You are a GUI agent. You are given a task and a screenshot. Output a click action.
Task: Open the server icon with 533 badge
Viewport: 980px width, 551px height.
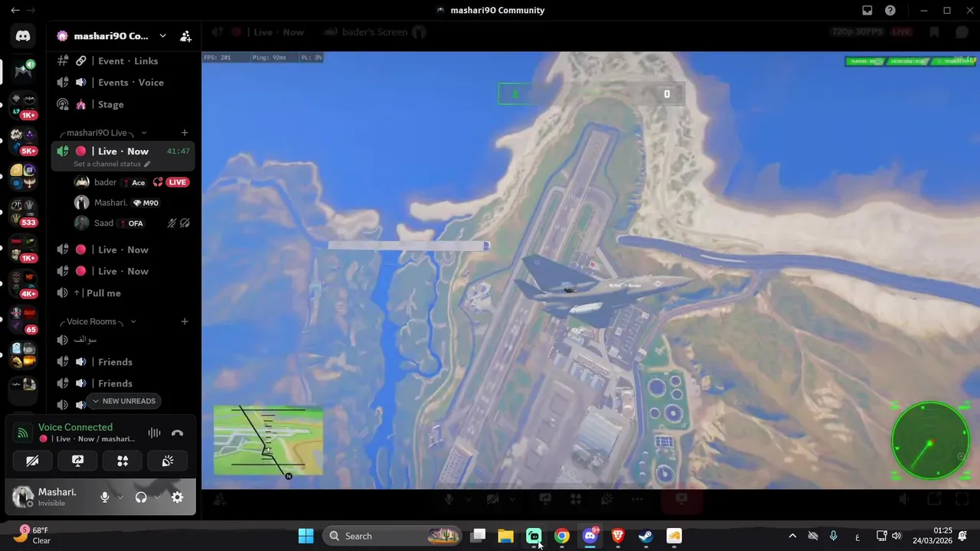click(x=23, y=212)
